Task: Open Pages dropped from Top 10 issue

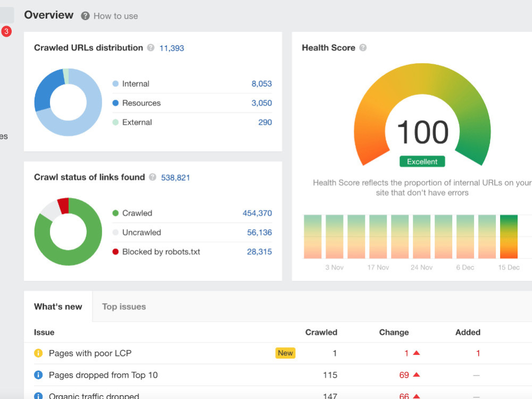Action: pos(103,375)
